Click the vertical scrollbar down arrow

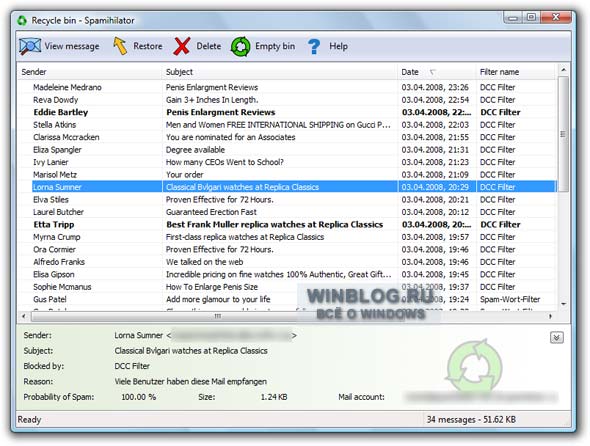click(x=563, y=304)
